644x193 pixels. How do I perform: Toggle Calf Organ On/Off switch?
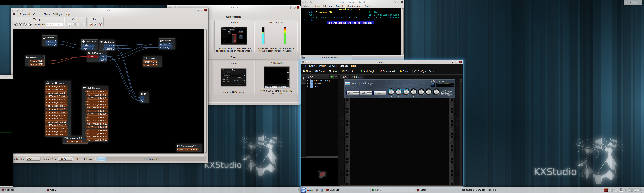348,83
